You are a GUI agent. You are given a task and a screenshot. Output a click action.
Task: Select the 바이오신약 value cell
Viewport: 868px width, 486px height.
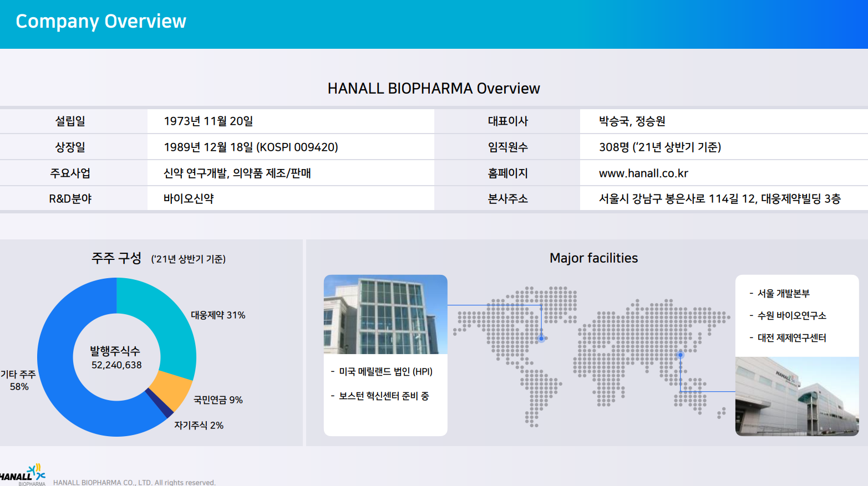click(x=291, y=198)
